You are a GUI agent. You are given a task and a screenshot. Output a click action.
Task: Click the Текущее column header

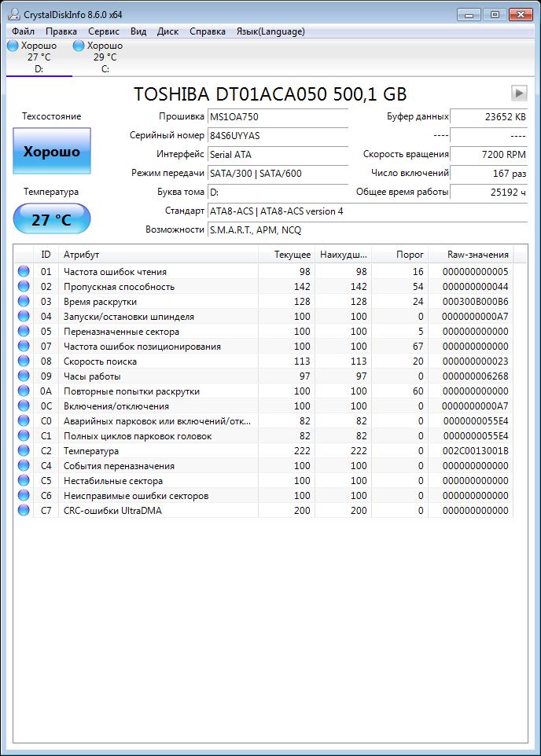coord(287,255)
